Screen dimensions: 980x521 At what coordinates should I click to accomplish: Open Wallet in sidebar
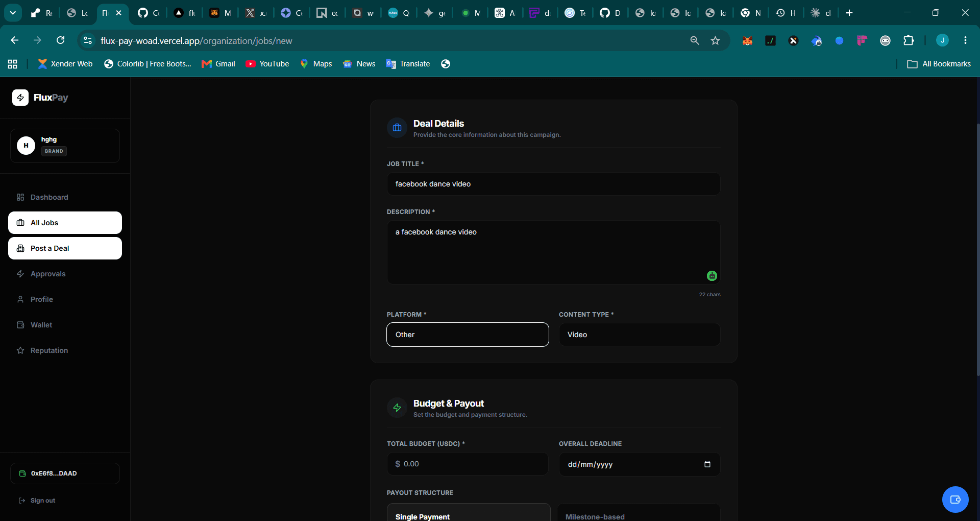coord(65,325)
